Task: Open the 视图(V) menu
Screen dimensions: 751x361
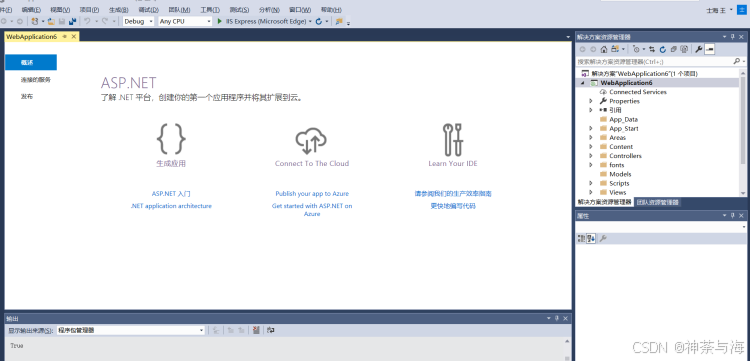Action: pos(60,10)
